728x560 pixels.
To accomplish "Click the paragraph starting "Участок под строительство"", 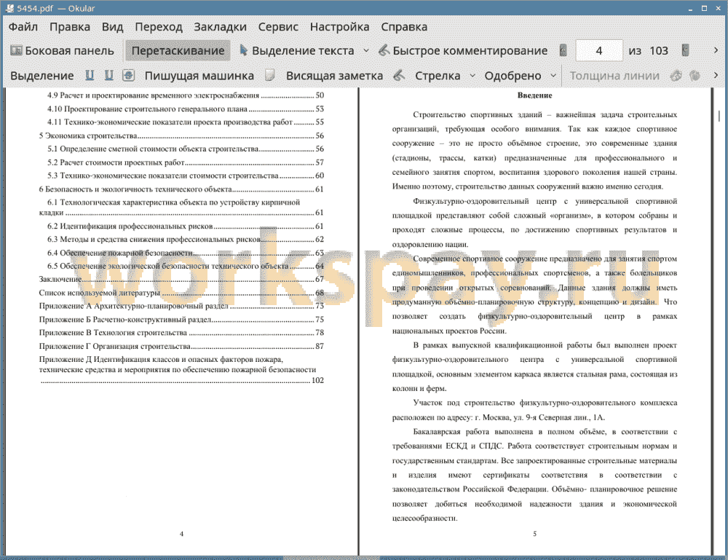I will 534,410.
